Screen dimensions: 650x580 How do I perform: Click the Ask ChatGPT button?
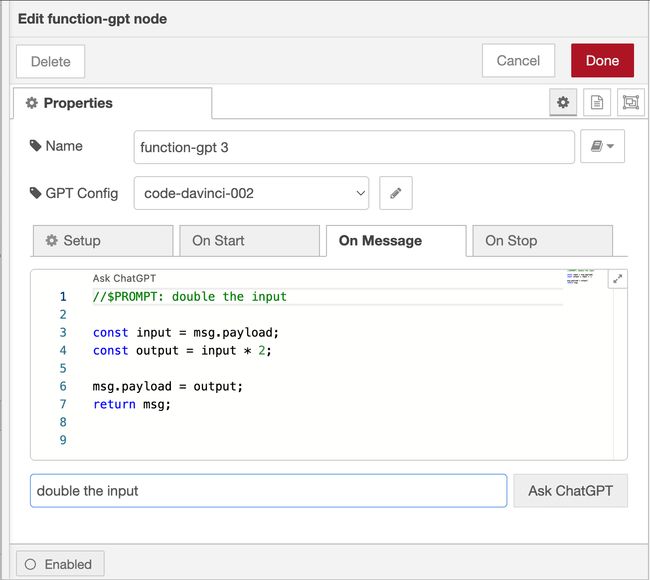point(570,491)
